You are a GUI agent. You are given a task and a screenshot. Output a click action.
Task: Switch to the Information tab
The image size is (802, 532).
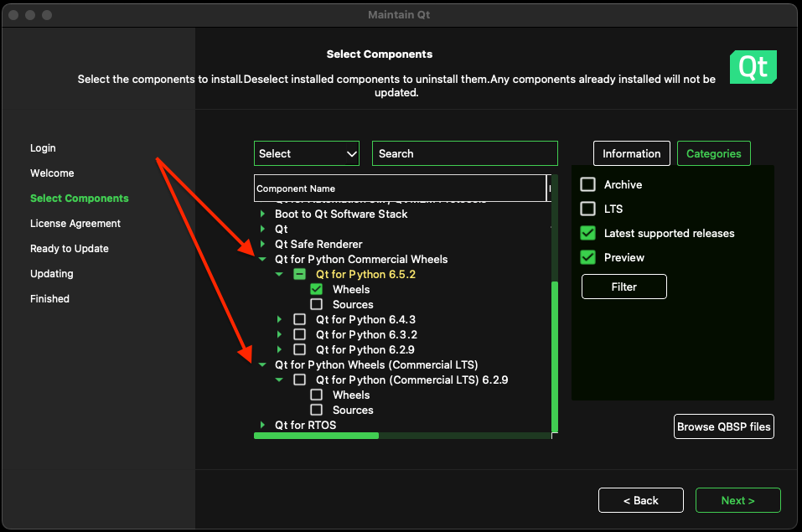(x=631, y=153)
